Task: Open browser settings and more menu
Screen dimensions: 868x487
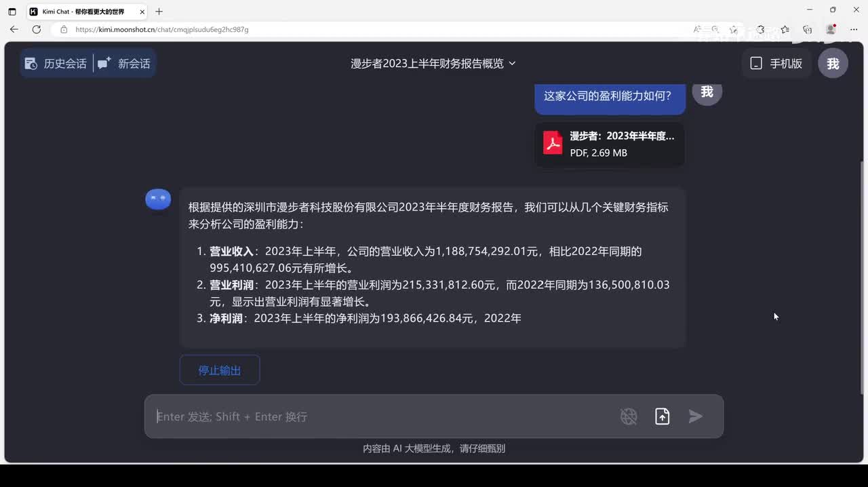Action: (x=854, y=29)
